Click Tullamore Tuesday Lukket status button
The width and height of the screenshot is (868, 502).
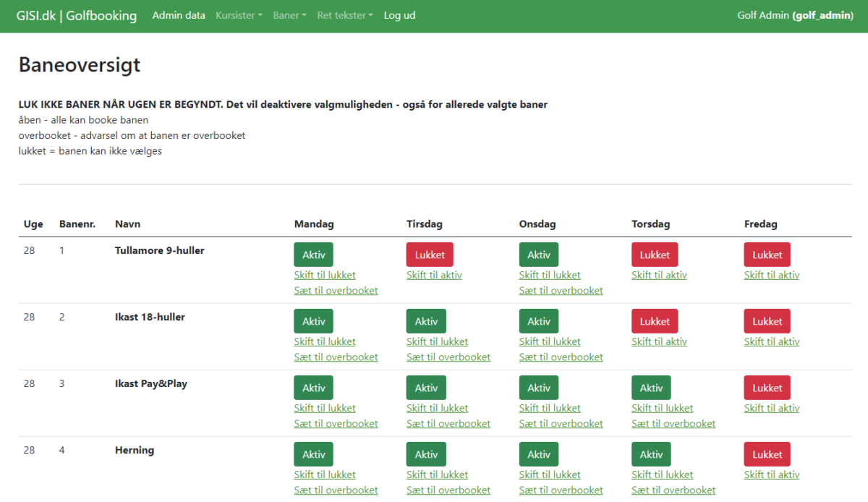click(430, 255)
